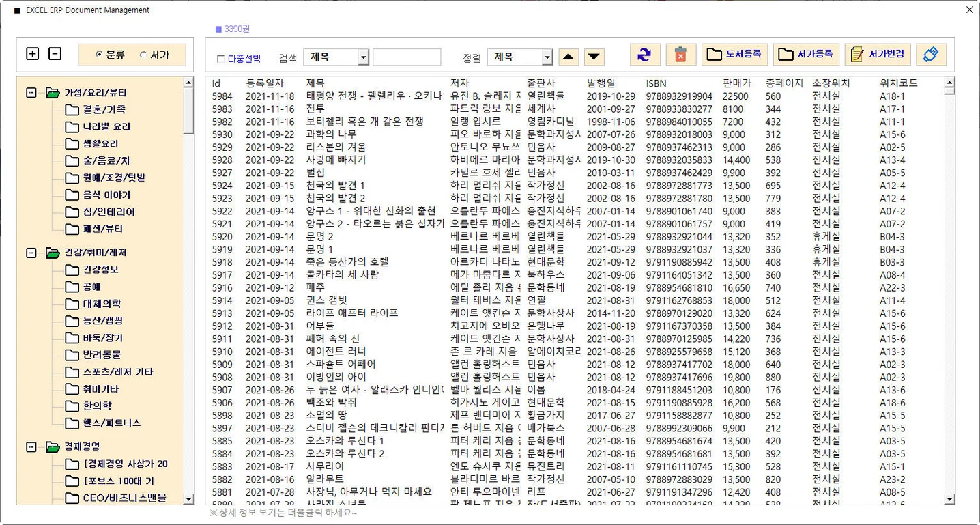The height and width of the screenshot is (525, 980).
Task: Sort descending with the down arrow
Action: (x=594, y=57)
